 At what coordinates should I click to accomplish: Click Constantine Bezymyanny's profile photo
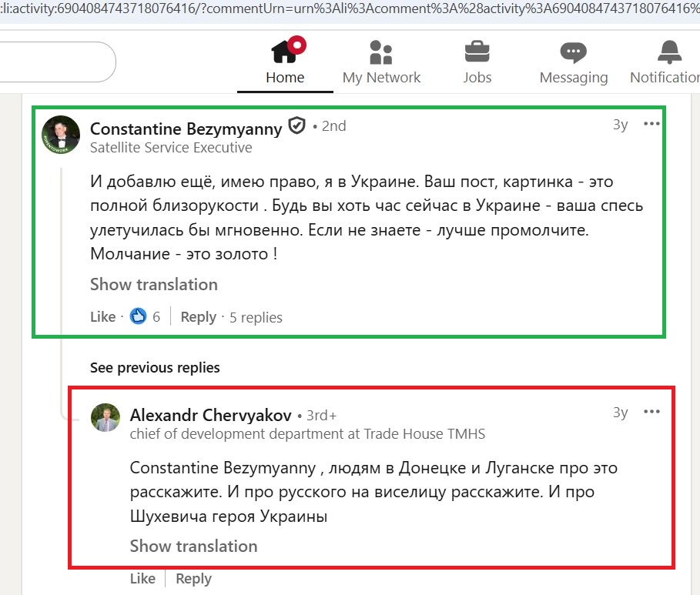click(61, 135)
